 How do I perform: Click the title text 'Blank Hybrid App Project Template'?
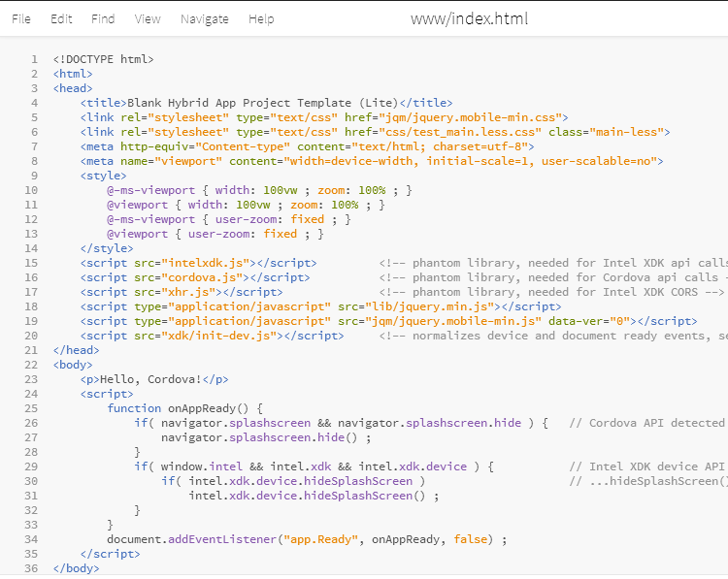[239, 103]
